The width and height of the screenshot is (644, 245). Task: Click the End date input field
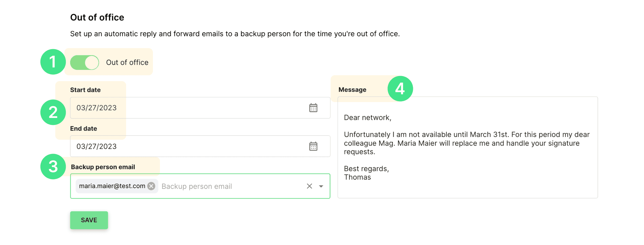point(200,146)
